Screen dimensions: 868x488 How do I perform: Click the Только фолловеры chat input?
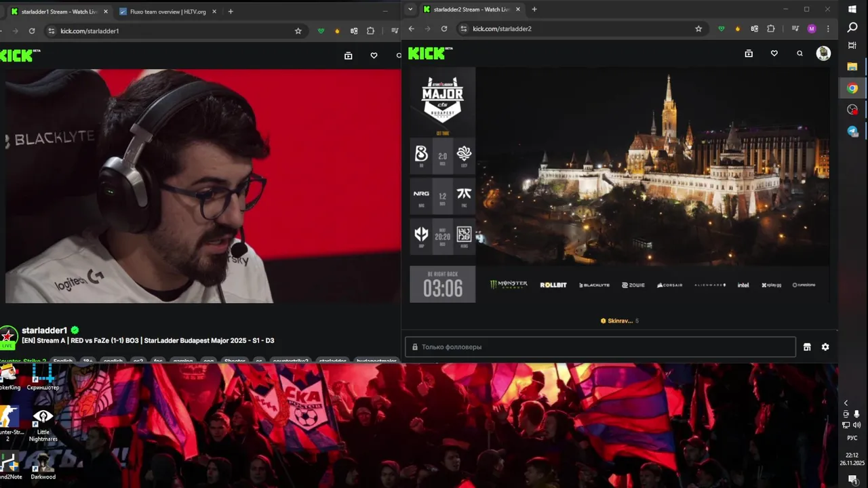tap(600, 347)
